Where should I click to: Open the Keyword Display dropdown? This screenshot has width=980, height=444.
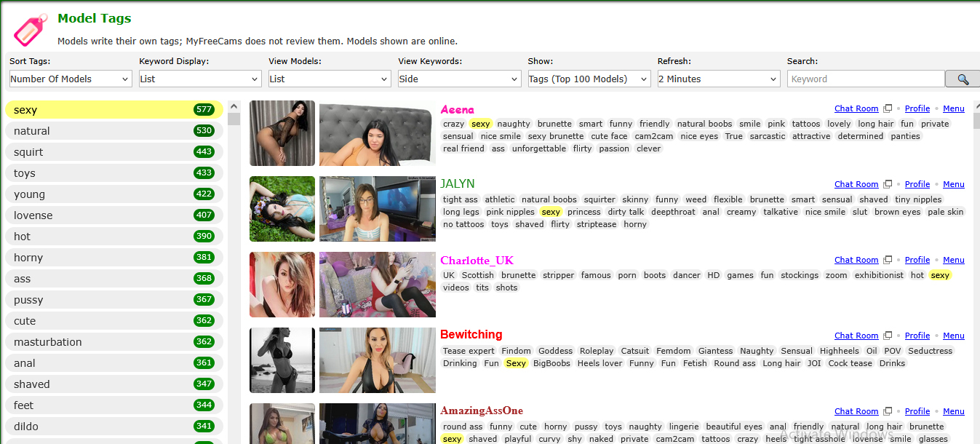pyautogui.click(x=200, y=79)
